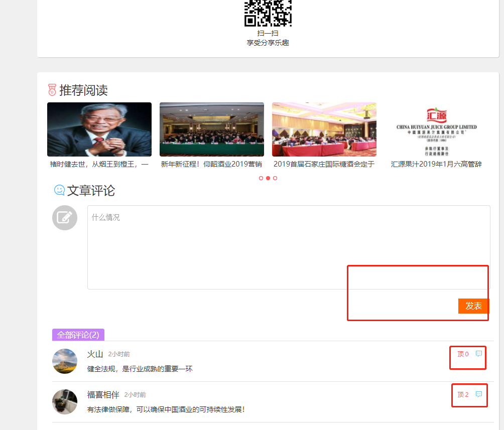
Task: Click the gray pencil edit avatar icon
Action: 65,218
